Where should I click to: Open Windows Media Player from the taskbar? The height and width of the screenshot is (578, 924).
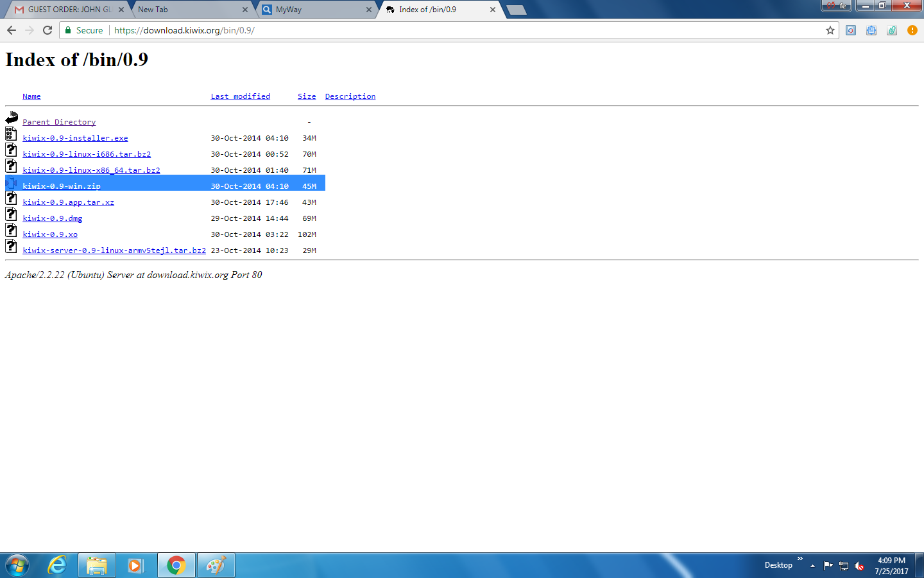(135, 565)
